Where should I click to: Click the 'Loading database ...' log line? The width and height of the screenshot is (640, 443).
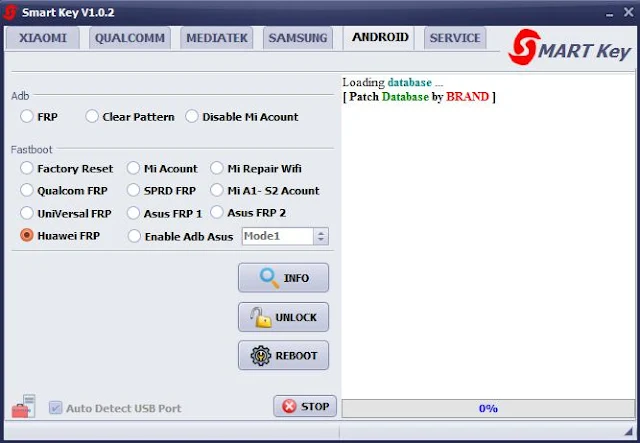pyautogui.click(x=393, y=82)
